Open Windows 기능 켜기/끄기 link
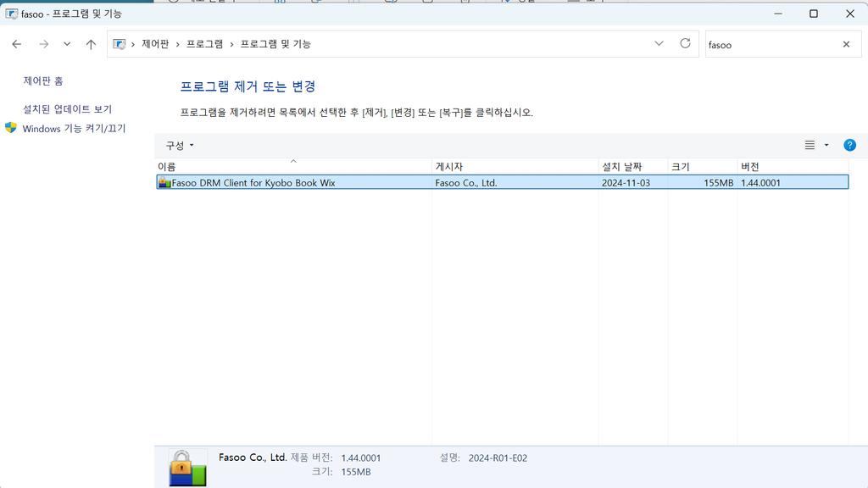 (75, 129)
